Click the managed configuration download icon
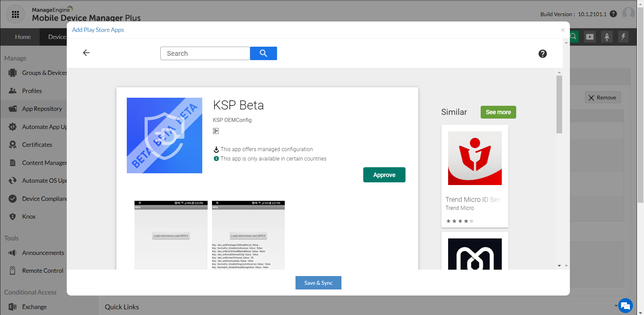 [x=216, y=149]
